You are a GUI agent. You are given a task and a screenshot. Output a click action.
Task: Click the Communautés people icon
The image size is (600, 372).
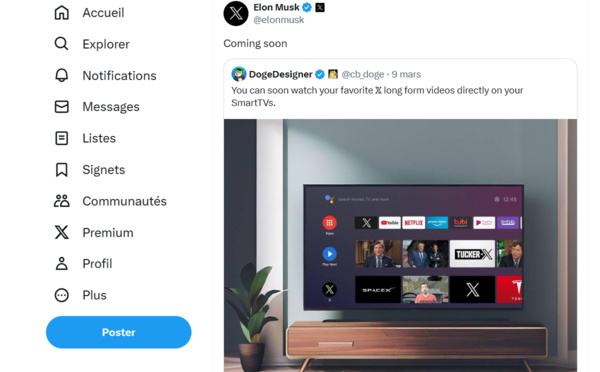click(62, 201)
